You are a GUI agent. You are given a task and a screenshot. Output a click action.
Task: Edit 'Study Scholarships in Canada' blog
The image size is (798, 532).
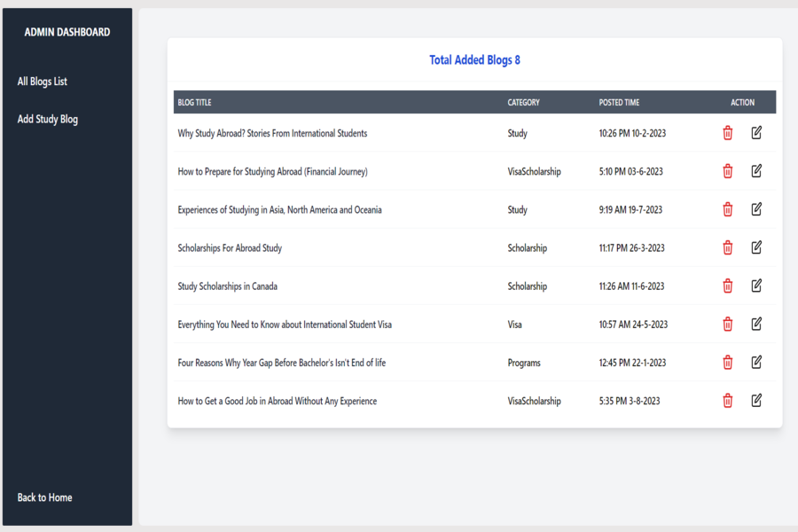coord(756,286)
